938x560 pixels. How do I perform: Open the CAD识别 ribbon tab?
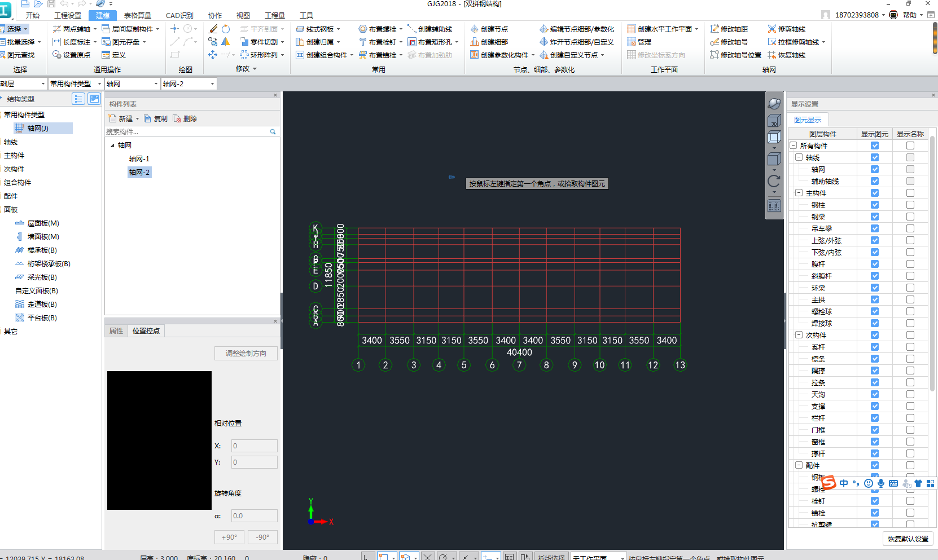pyautogui.click(x=179, y=16)
